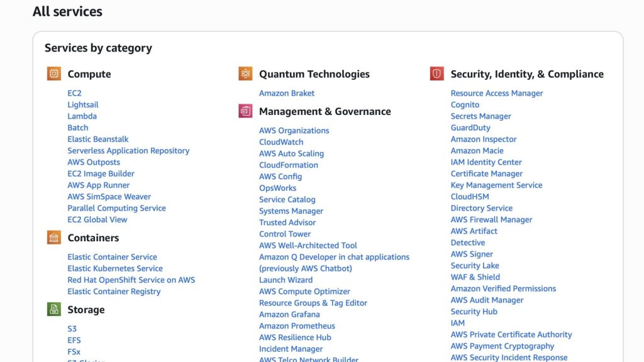Click the orange Compute category icon
The width and height of the screenshot is (644, 362).
point(54,74)
